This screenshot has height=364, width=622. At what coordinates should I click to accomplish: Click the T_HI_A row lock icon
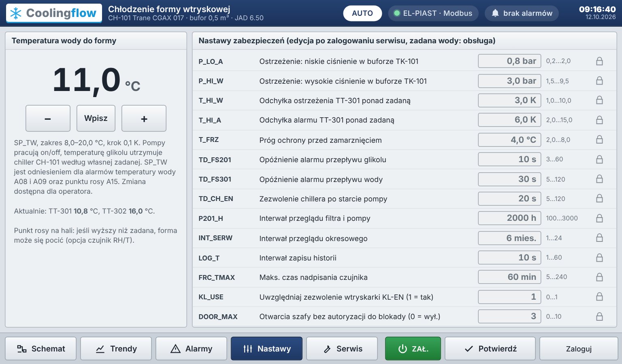599,120
